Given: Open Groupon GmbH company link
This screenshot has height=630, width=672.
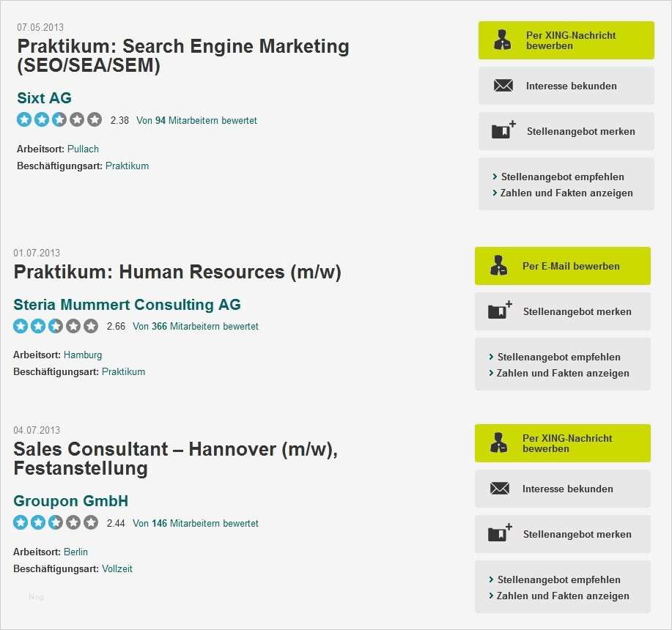Looking at the screenshot, I should (71, 502).
